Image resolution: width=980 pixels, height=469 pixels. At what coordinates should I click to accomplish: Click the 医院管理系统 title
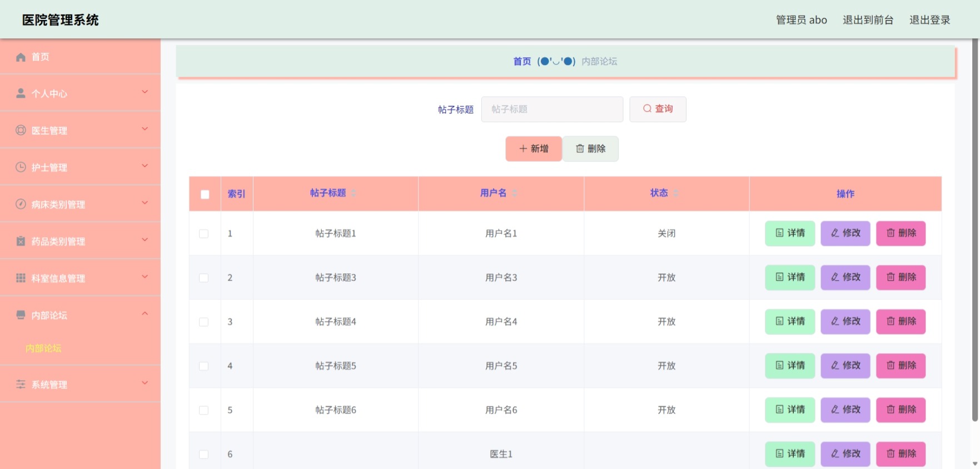pyautogui.click(x=61, y=20)
